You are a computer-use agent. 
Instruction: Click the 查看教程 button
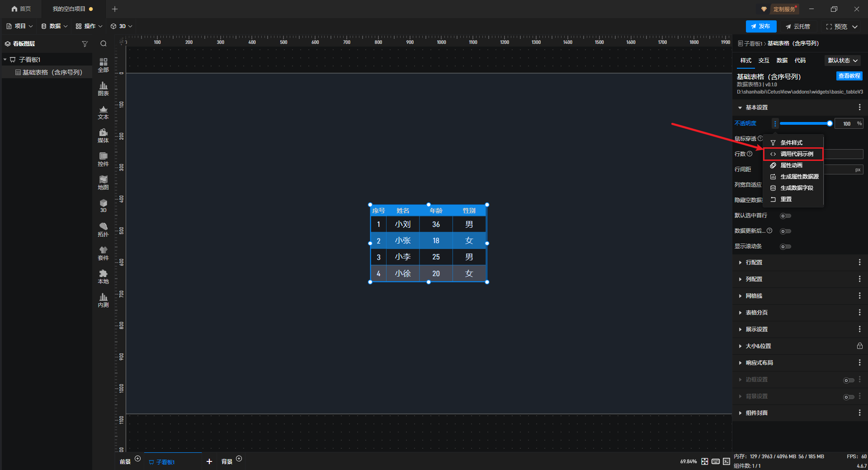pos(849,76)
